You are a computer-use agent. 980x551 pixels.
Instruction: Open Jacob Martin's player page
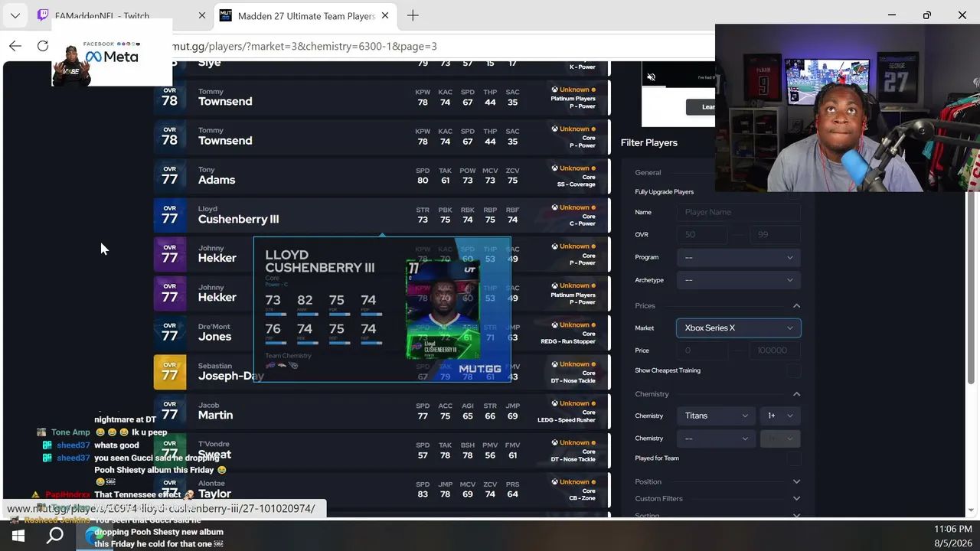click(x=215, y=415)
